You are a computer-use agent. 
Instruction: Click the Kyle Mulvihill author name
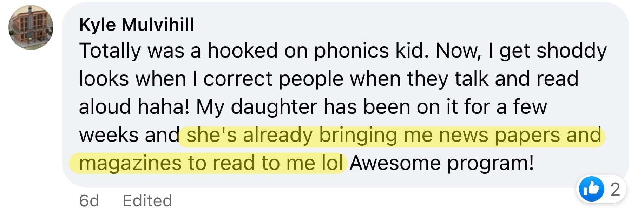pyautogui.click(x=137, y=25)
